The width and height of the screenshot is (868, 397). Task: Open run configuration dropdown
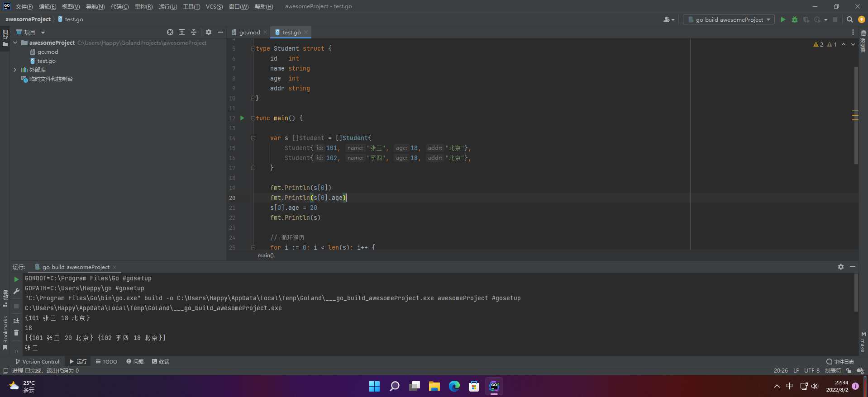(729, 19)
